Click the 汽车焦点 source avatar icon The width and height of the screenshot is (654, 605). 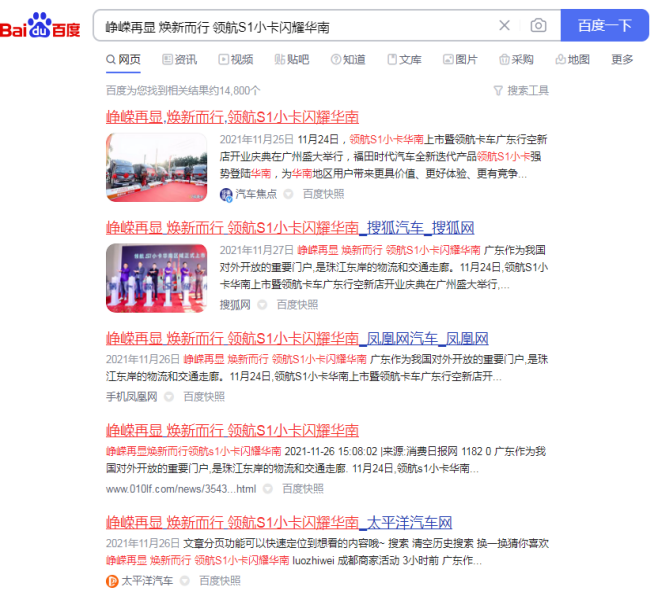coord(226,194)
